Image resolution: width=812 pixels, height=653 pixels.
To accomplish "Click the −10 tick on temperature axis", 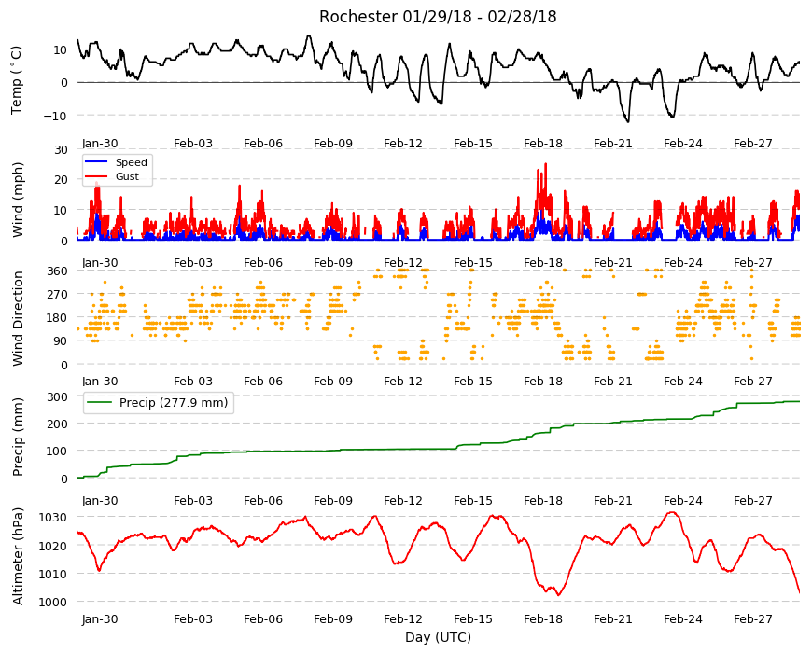I will [55, 116].
